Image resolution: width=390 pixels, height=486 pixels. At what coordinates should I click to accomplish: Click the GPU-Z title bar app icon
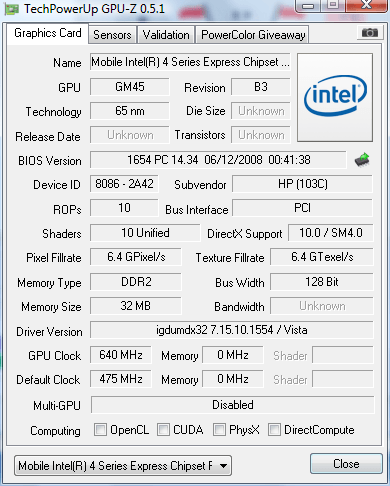[11, 9]
